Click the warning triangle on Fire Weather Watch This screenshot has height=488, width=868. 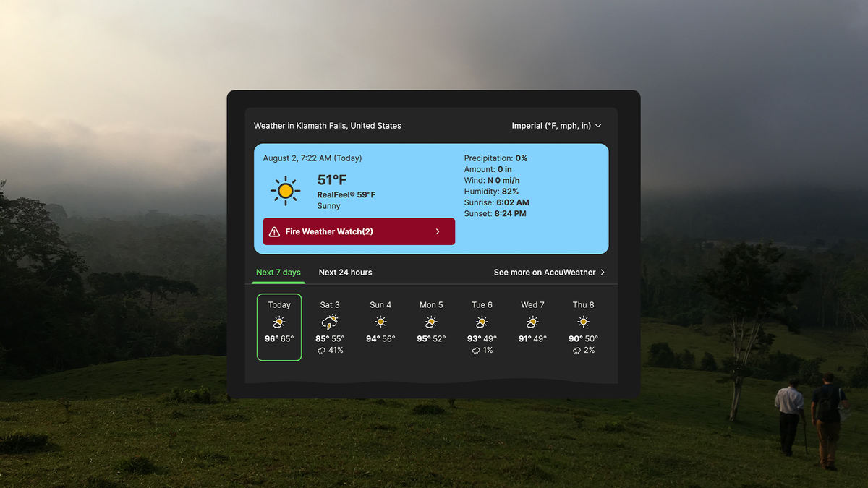pos(275,231)
